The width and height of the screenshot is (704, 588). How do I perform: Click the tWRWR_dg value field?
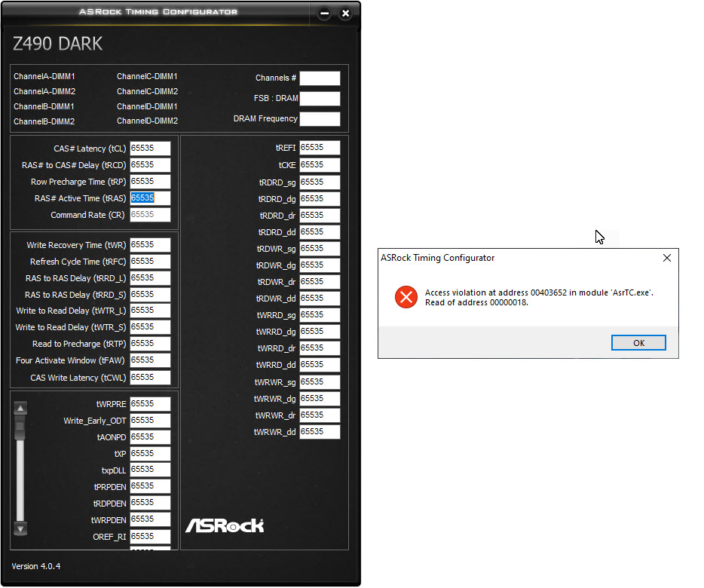(x=320, y=399)
